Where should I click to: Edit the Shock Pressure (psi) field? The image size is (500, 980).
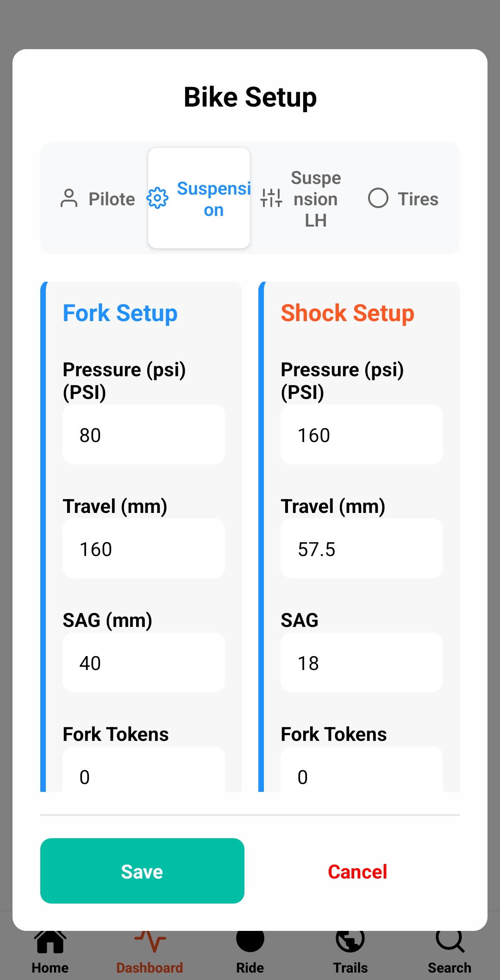362,435
